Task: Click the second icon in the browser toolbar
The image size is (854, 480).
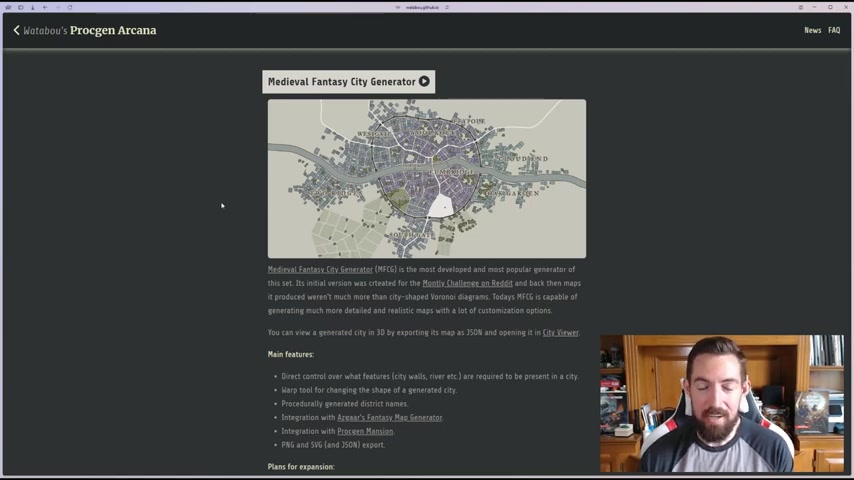Action: pyautogui.click(x=20, y=7)
